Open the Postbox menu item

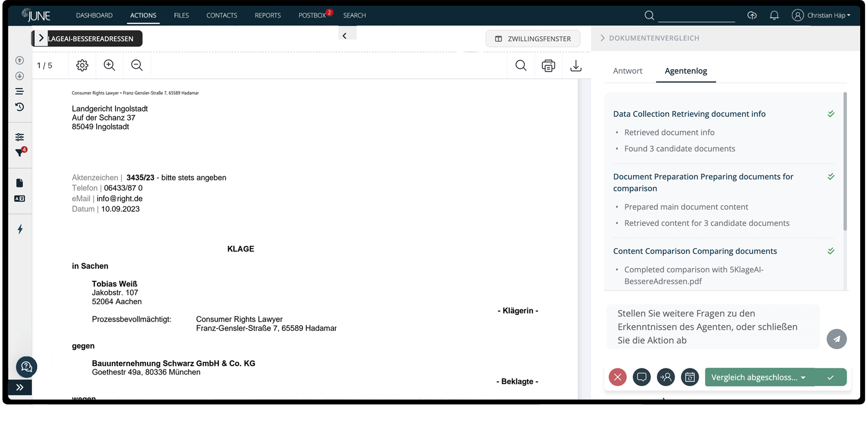312,15
